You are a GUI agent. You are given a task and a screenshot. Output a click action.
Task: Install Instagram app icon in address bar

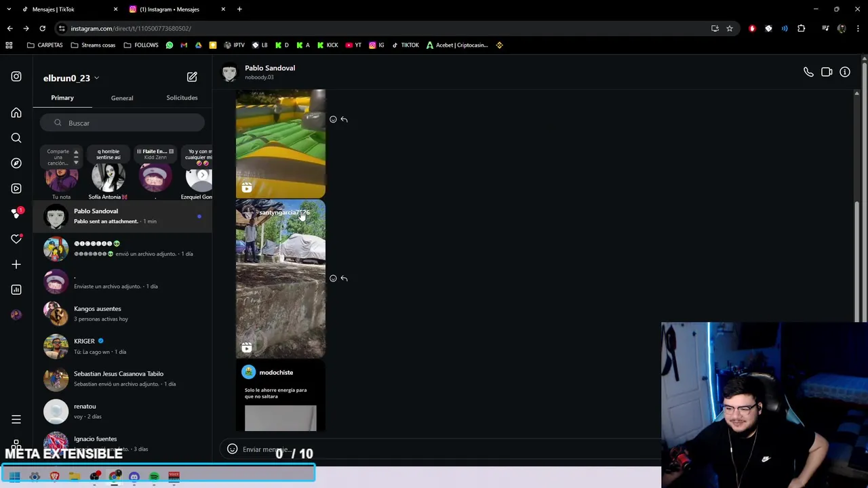[x=715, y=28]
